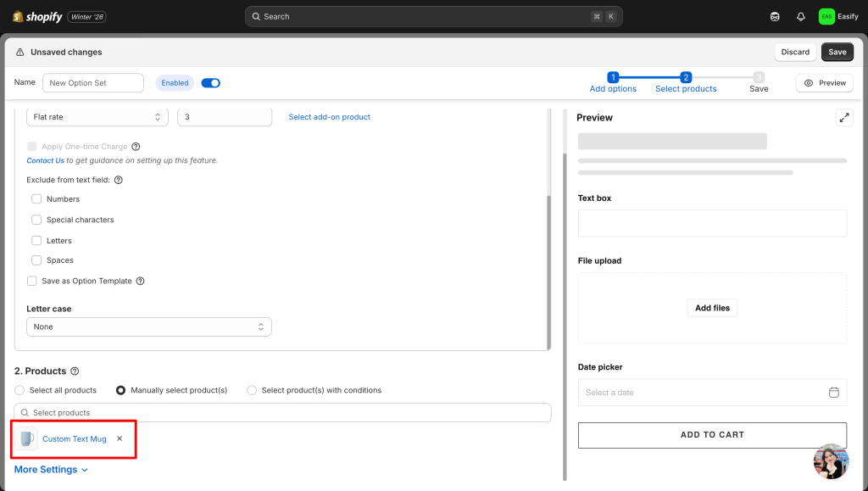Viewport: 868px width, 491px height.
Task: Enable Save as Option Template checkbox
Action: point(32,282)
